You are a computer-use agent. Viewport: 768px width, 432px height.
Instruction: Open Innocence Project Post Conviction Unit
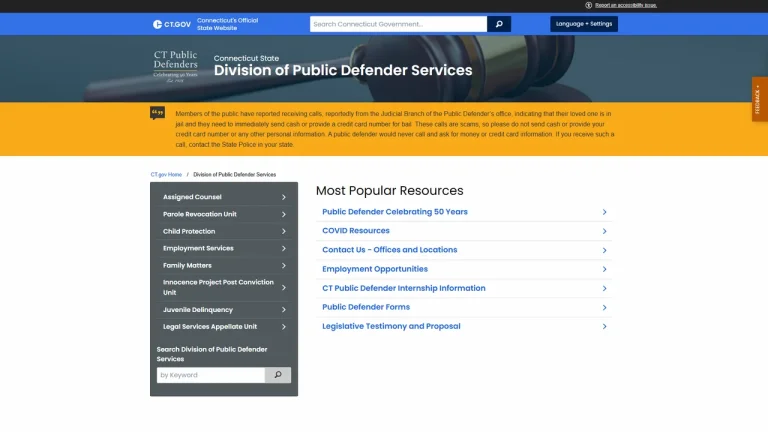pyautogui.click(x=218, y=287)
